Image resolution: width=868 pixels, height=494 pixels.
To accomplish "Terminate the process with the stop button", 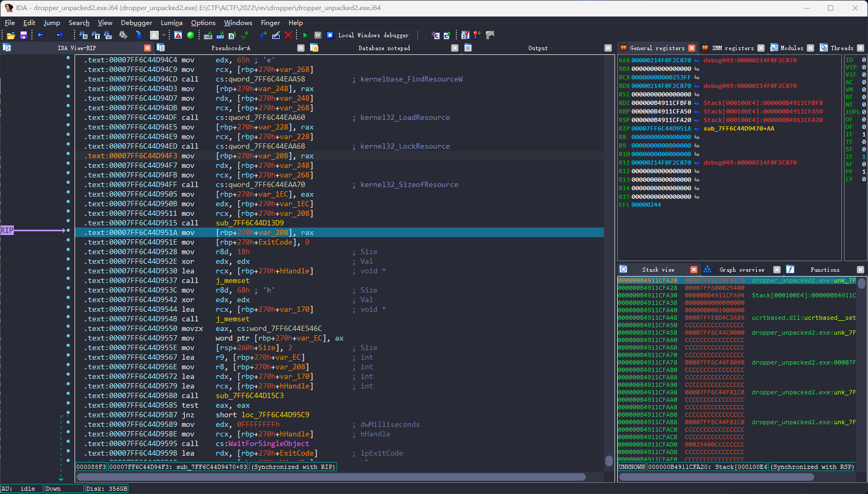I will (330, 35).
